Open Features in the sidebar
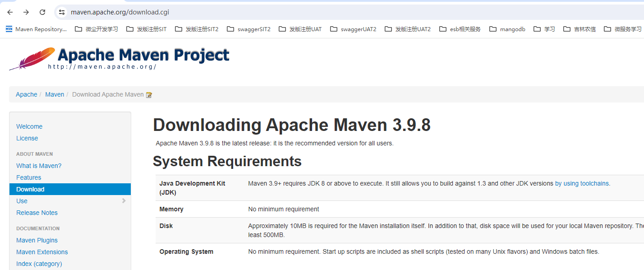 pos(29,177)
